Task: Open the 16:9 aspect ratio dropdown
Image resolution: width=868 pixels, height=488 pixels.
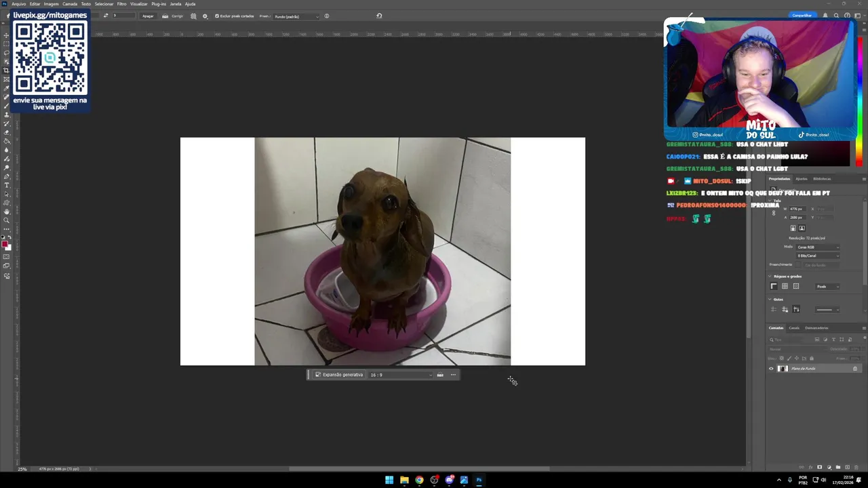Action: click(x=400, y=375)
